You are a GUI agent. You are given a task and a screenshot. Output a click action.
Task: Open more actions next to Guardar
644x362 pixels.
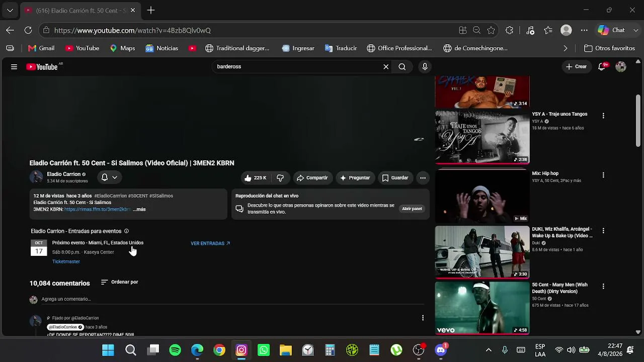point(423,178)
